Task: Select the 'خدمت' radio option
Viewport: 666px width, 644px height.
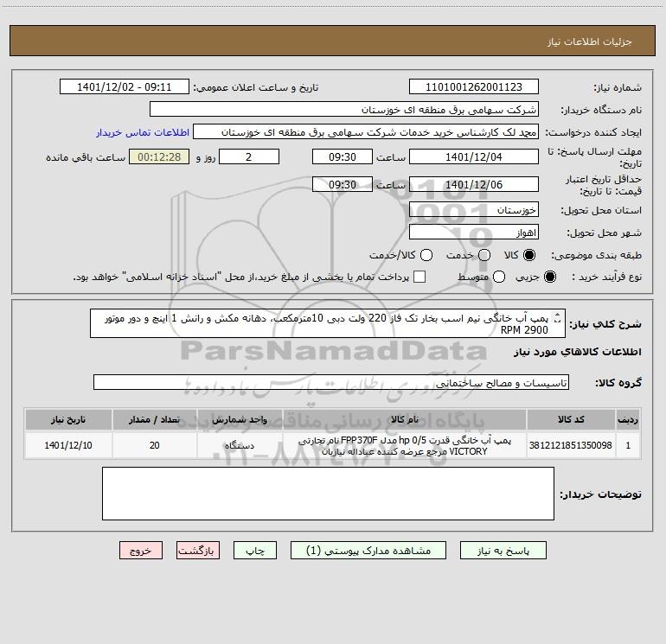Action: (484, 255)
